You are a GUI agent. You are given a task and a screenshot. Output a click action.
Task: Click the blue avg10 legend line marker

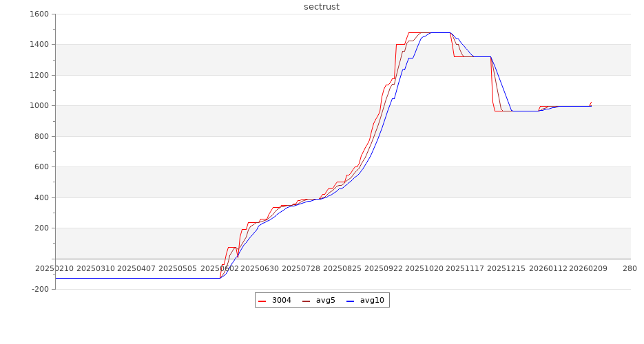click(350, 301)
